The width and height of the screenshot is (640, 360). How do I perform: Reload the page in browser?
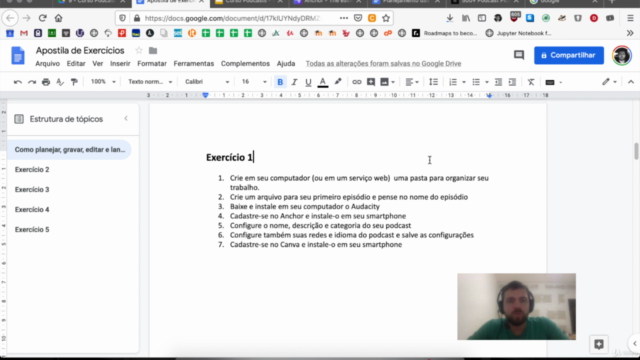tap(42, 18)
